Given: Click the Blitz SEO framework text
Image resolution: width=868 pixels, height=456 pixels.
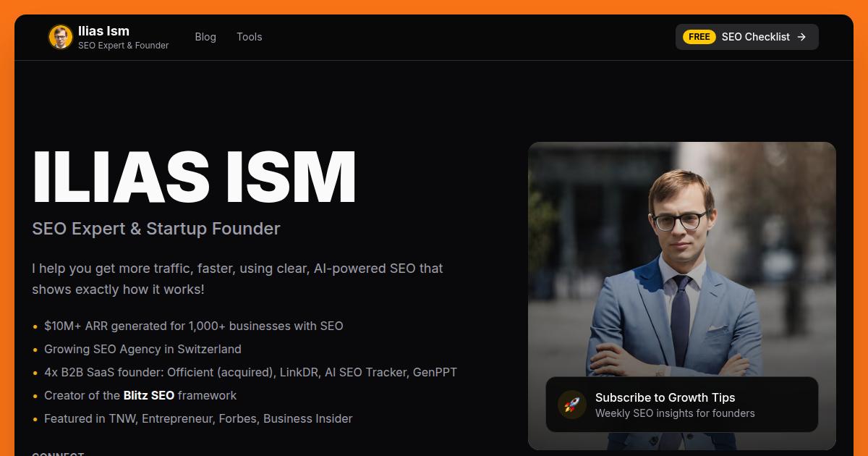Looking at the screenshot, I should [148, 395].
